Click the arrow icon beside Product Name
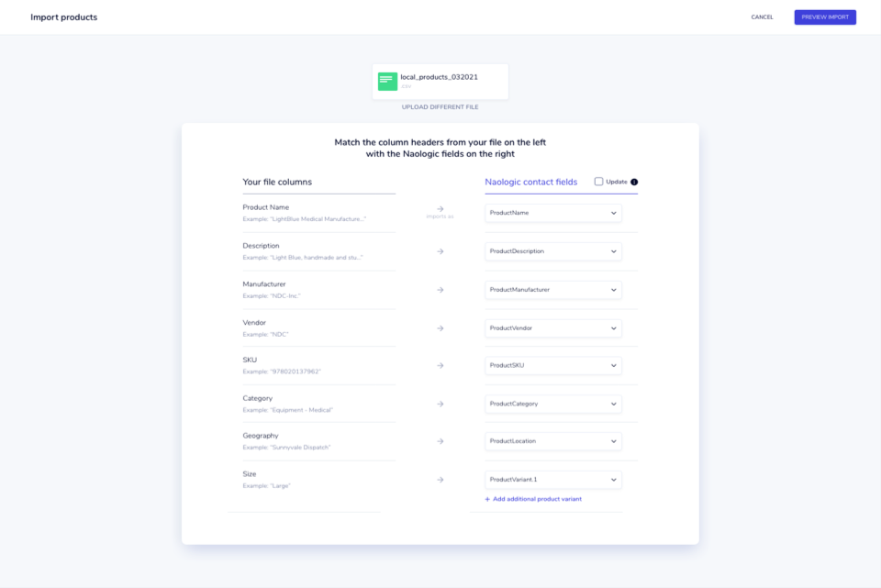This screenshot has height=588, width=881. (x=440, y=209)
